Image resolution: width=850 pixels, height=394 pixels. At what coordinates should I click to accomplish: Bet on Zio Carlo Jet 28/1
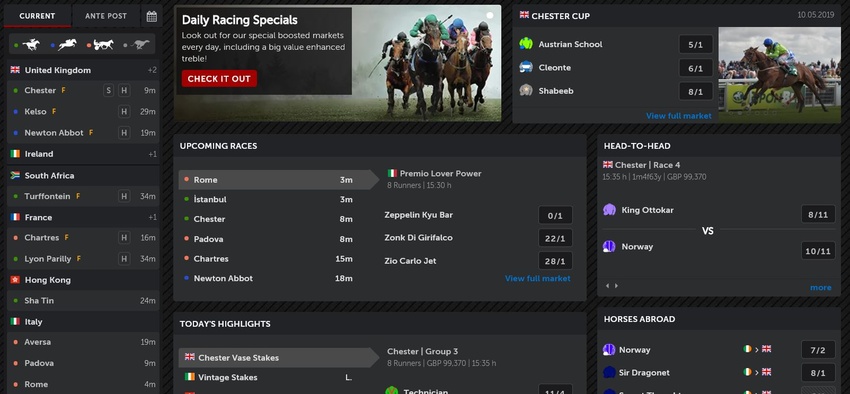pyautogui.click(x=555, y=261)
